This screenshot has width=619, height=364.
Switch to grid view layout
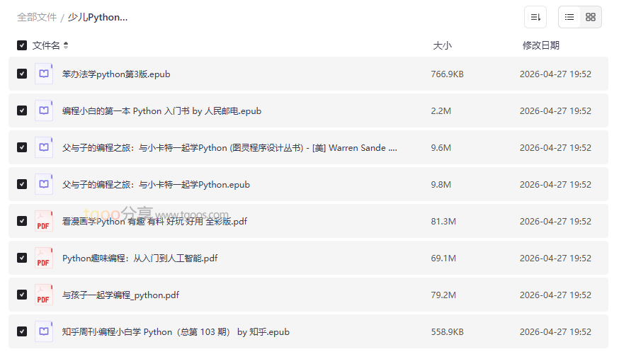591,17
